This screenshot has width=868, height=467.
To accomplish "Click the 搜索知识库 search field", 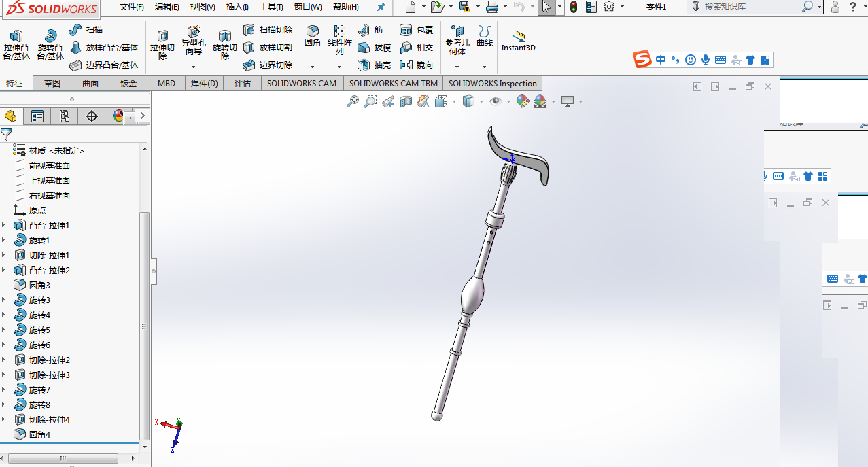I will coord(750,7).
